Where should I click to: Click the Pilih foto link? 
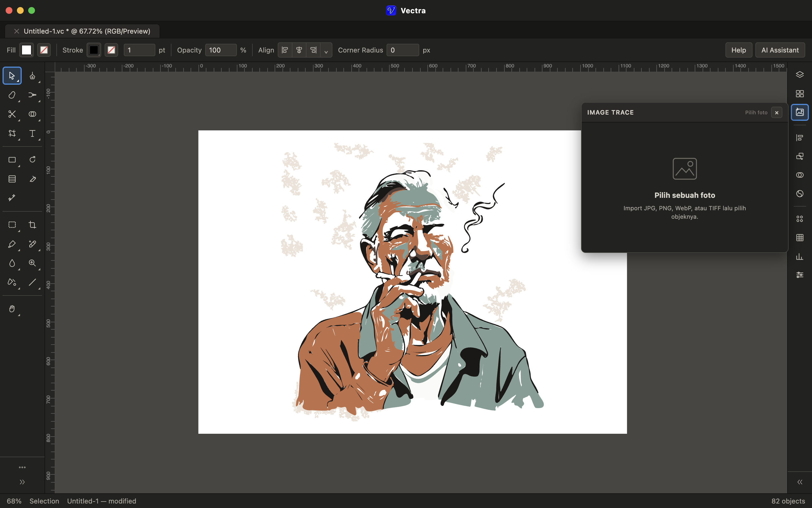756,113
